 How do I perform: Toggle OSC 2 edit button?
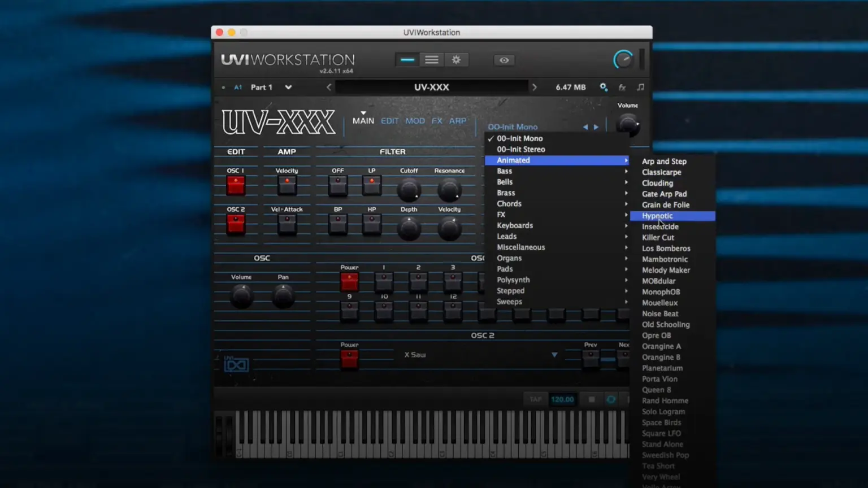[x=236, y=224]
